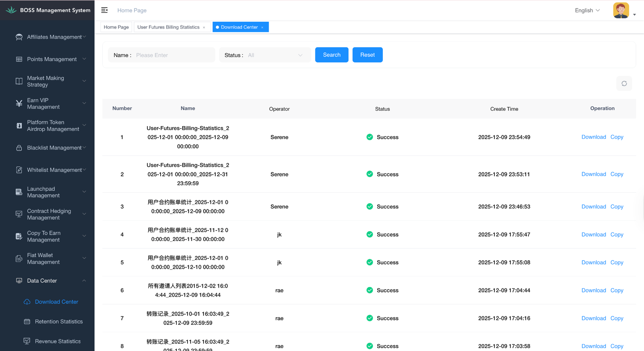Click the Affiliates Management sidebar icon
The height and width of the screenshot is (351, 644).
(x=19, y=37)
